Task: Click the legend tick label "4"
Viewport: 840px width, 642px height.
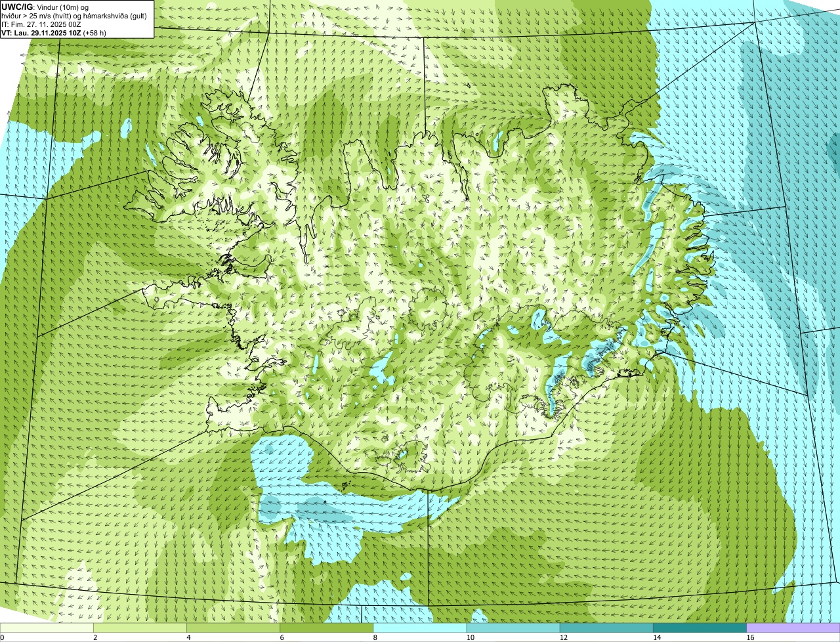Action: 188,637
